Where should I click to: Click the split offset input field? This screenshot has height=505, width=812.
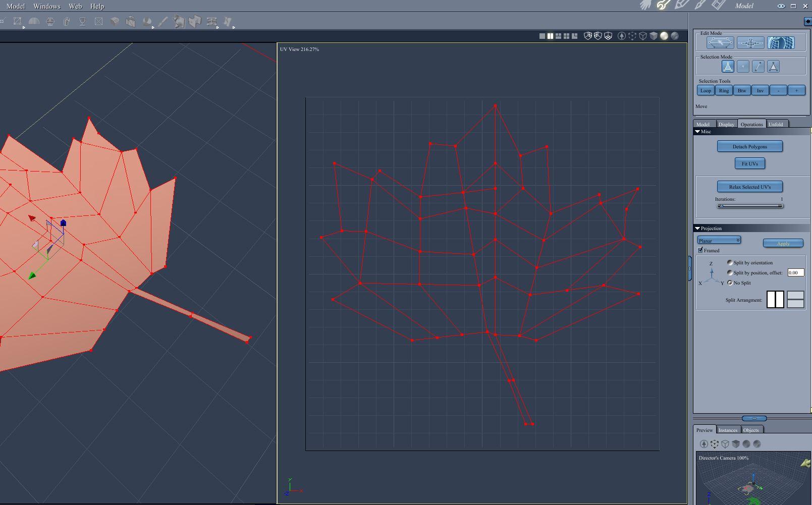pyautogui.click(x=795, y=272)
